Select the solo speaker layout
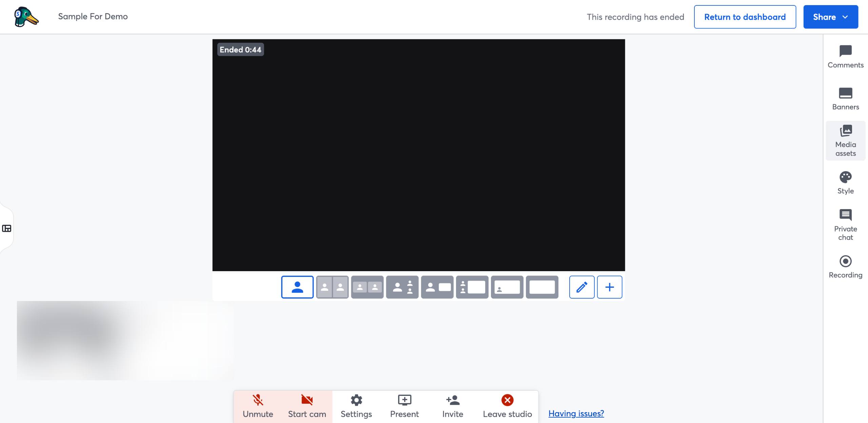 [297, 287]
